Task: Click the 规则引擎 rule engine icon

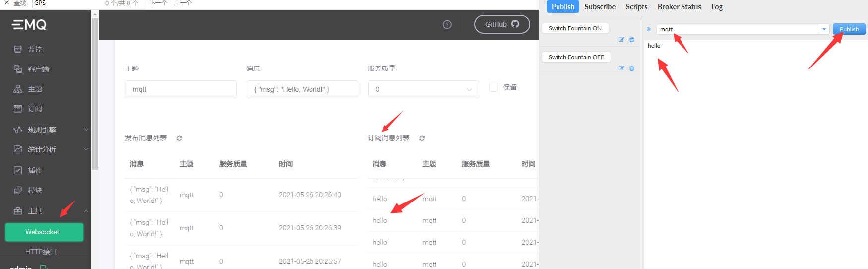Action: tap(18, 130)
